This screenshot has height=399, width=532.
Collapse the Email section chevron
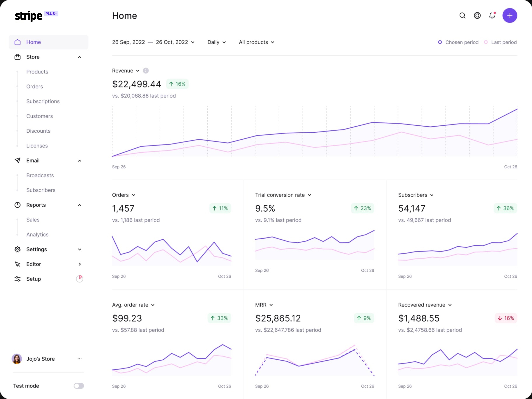tap(80, 161)
